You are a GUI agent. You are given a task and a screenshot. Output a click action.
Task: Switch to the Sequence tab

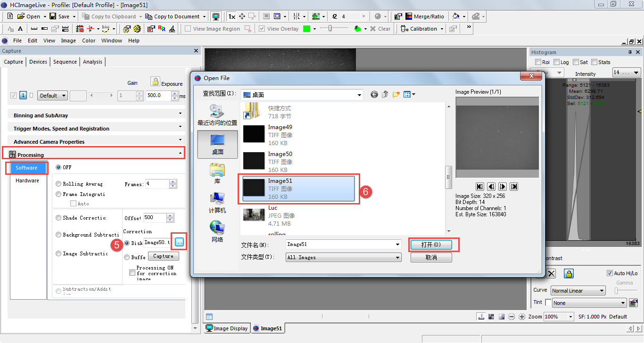(65, 62)
